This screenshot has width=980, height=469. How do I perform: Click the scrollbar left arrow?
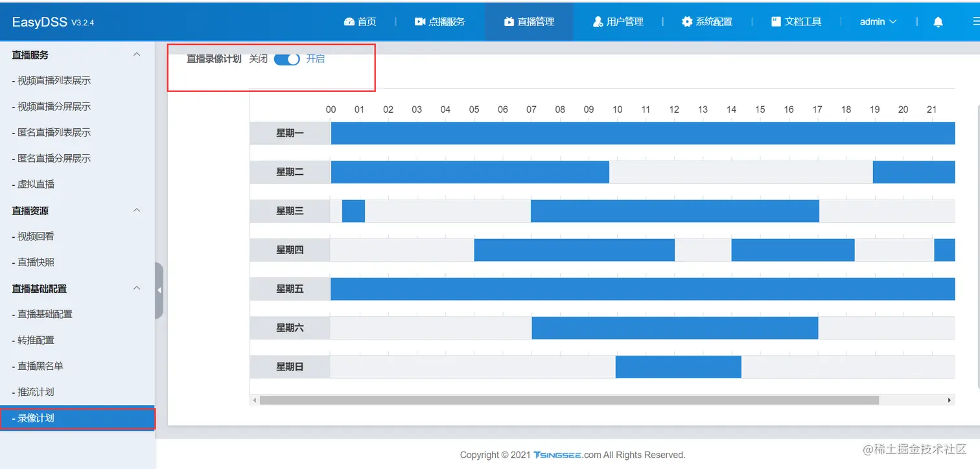[255, 400]
